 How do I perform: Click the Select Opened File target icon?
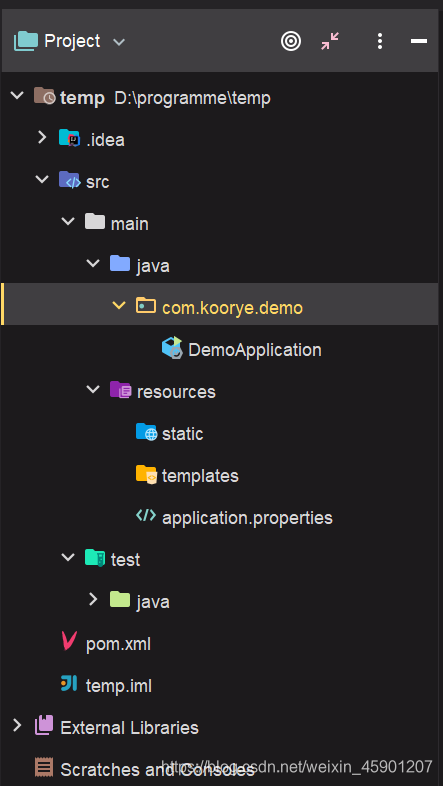291,41
